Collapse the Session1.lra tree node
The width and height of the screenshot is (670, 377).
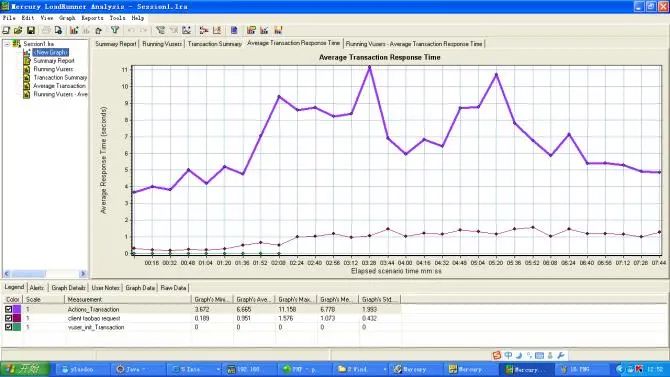pos(7,44)
